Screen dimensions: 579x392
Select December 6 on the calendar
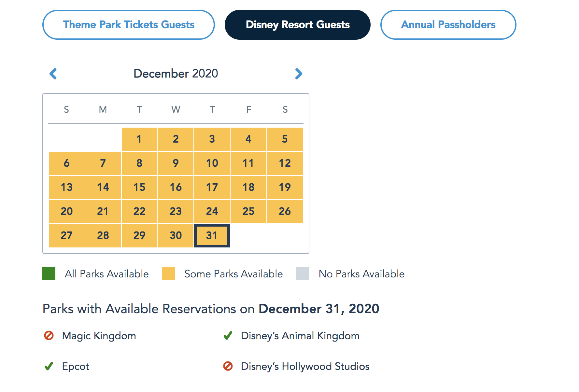click(67, 163)
